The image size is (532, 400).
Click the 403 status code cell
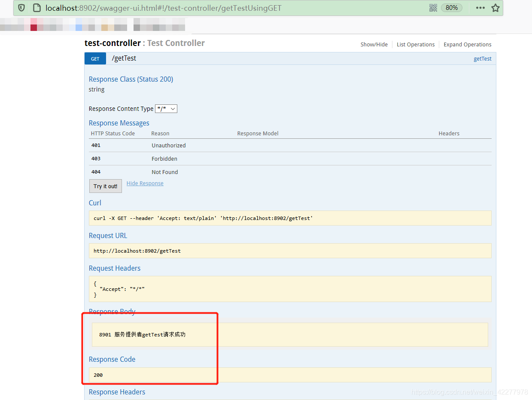96,159
